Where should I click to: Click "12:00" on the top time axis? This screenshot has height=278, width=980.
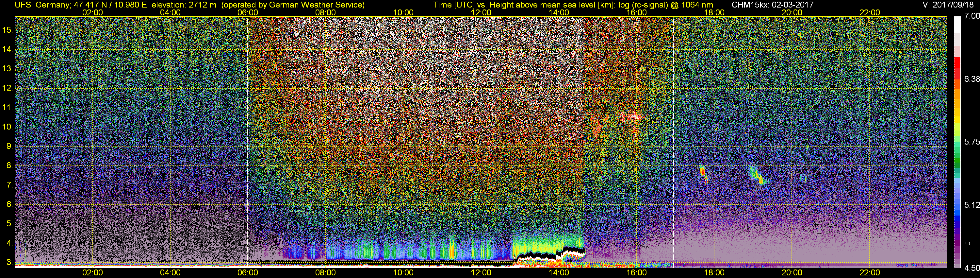pos(481,12)
